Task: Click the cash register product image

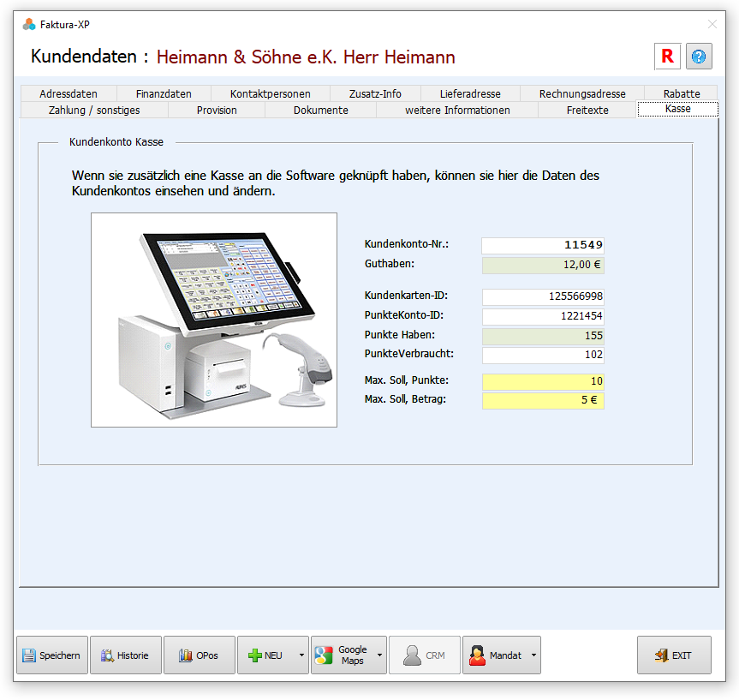Action: [214, 320]
